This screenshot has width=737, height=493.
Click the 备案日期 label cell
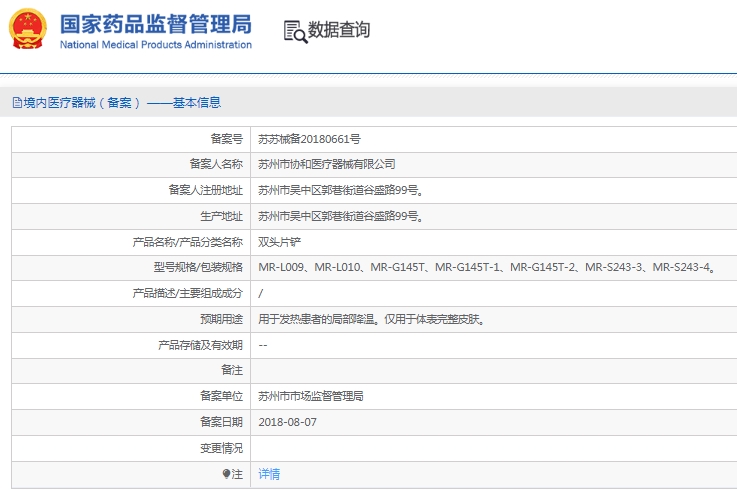coord(131,422)
